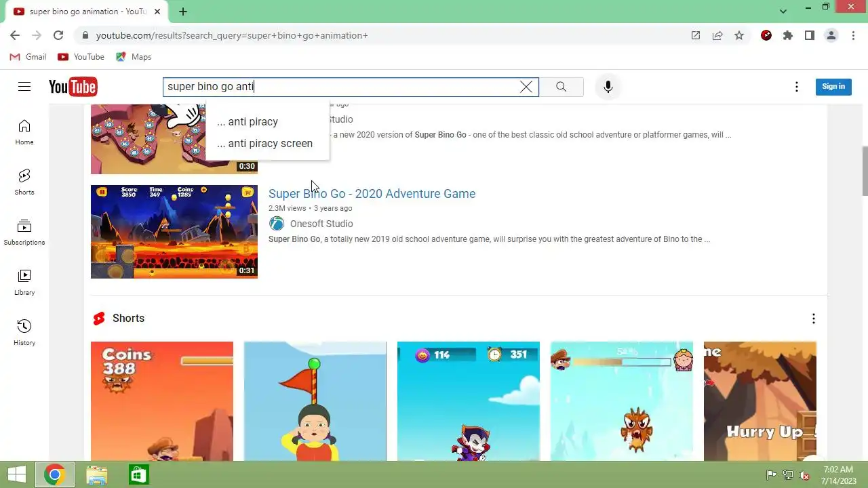Click the YouTube logo

(x=73, y=87)
